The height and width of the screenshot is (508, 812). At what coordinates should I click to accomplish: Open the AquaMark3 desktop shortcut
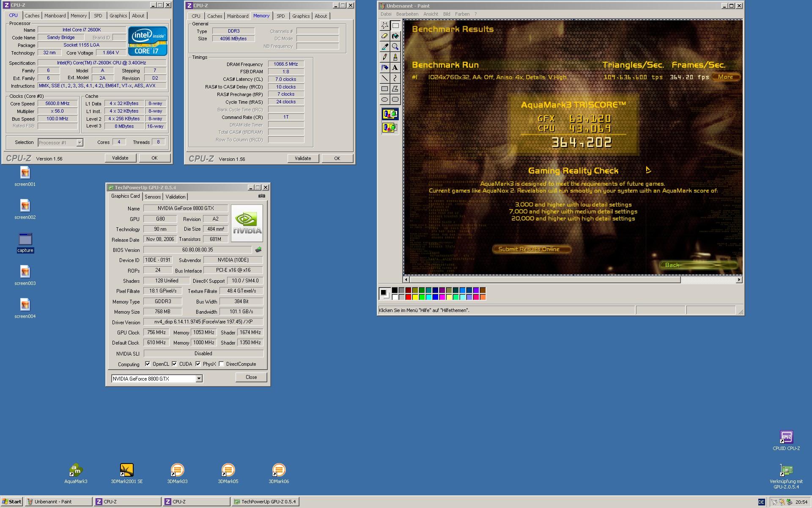(x=76, y=473)
